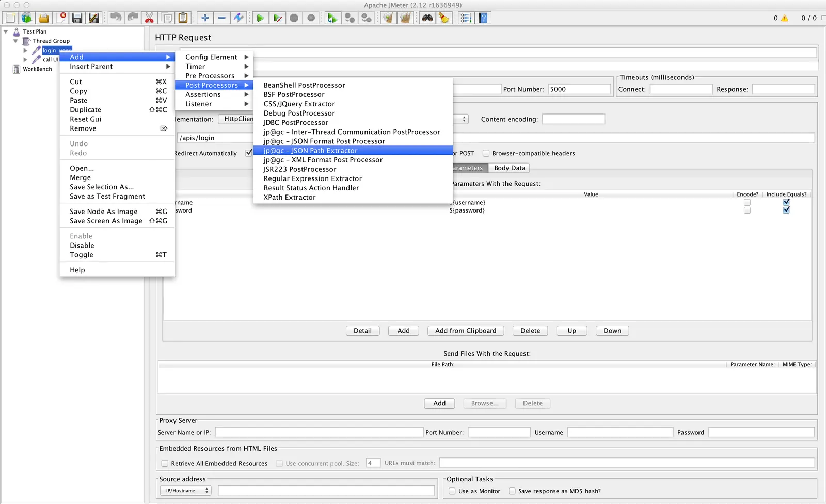Click the Search binoculars icon
This screenshot has width=826, height=504.
(427, 18)
